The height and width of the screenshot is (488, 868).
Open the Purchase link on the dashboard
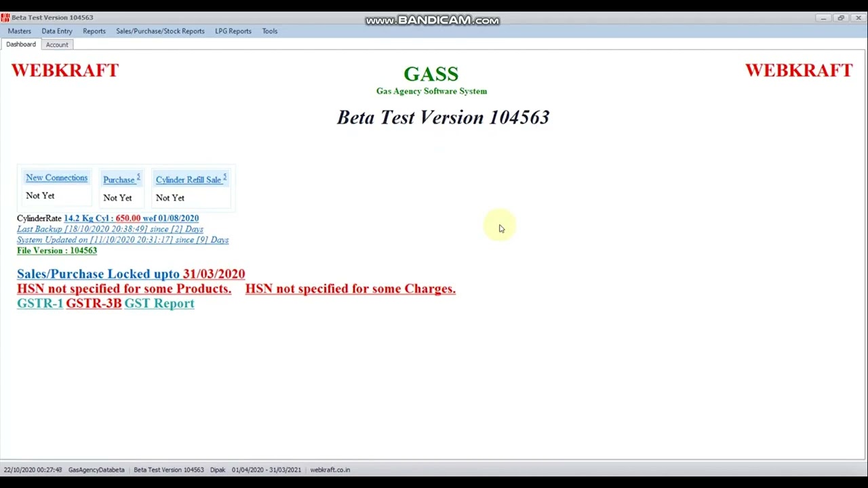pyautogui.click(x=119, y=180)
